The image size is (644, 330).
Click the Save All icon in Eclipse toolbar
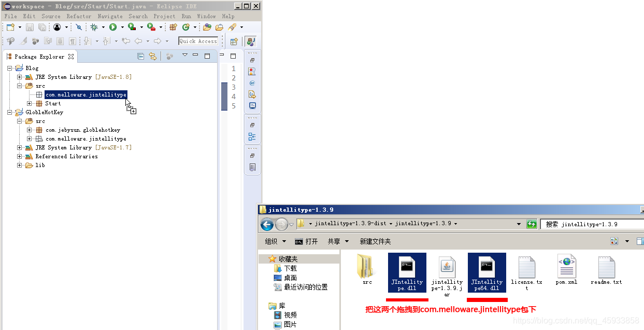coord(42,27)
